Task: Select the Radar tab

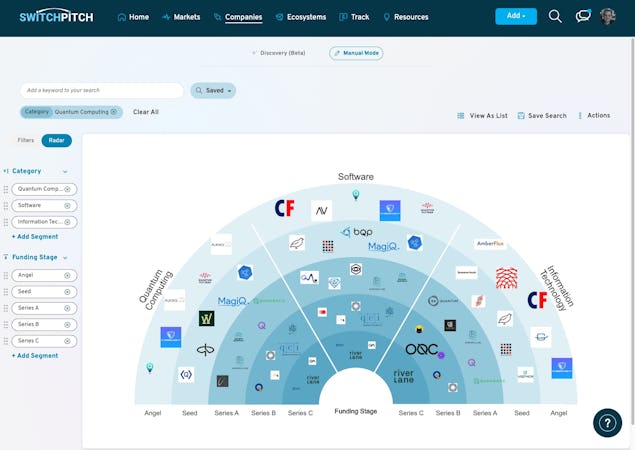Action: click(57, 141)
